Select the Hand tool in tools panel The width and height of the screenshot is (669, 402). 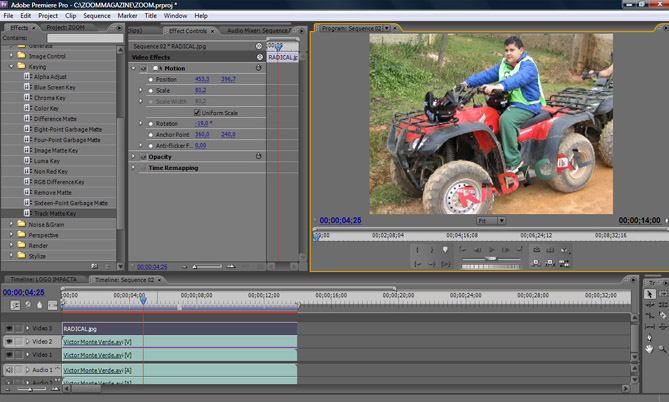650,348
